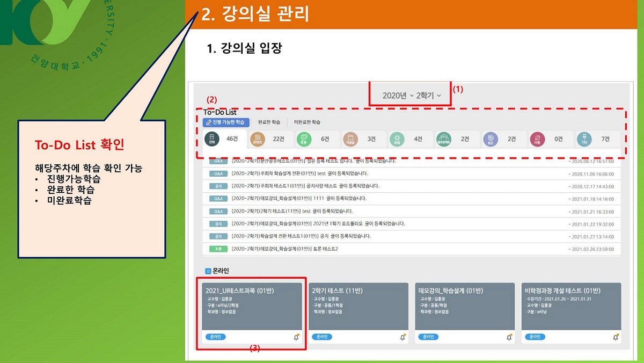Screen dimensions: 644x363
Task: Expand the 2학기 semester dropdown
Action: coord(429,96)
